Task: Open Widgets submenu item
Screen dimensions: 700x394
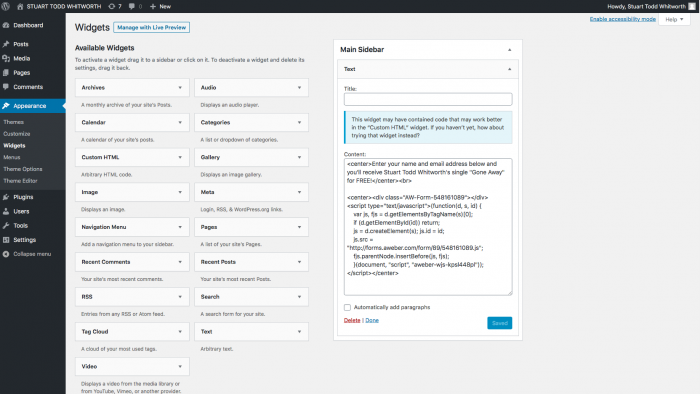Action: tap(14, 145)
